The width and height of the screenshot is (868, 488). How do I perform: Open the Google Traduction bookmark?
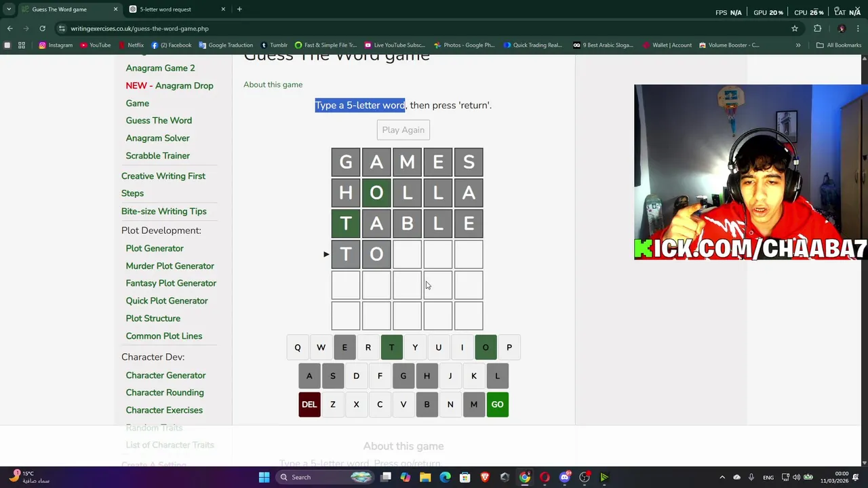[x=226, y=45]
